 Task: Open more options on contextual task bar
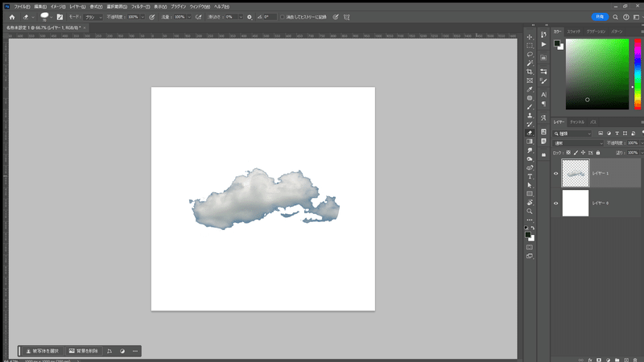coord(135,351)
